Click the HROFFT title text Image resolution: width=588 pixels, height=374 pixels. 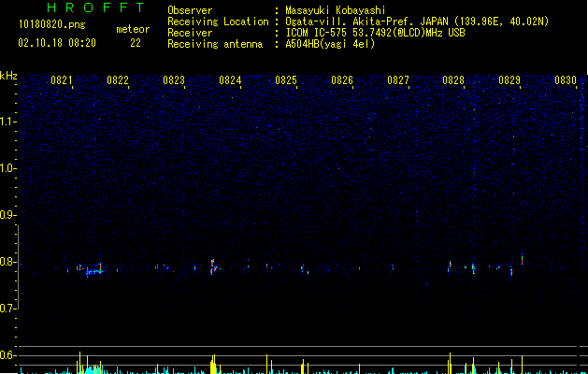point(96,7)
